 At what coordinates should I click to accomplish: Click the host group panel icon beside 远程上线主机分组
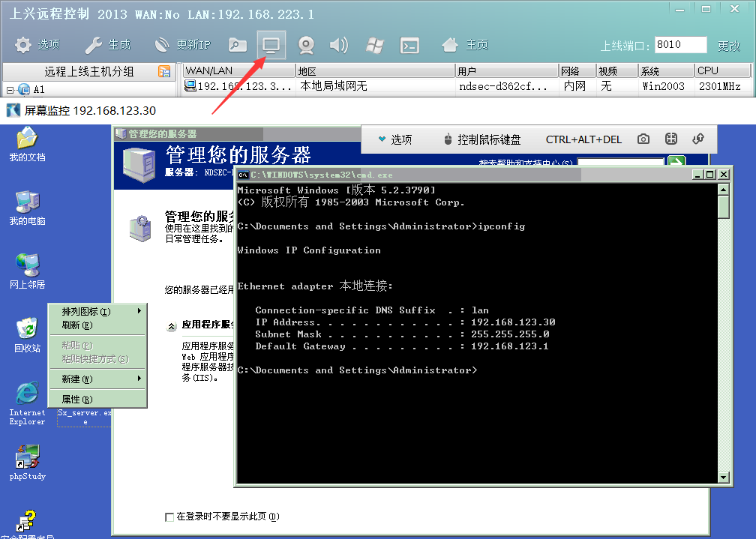164,71
